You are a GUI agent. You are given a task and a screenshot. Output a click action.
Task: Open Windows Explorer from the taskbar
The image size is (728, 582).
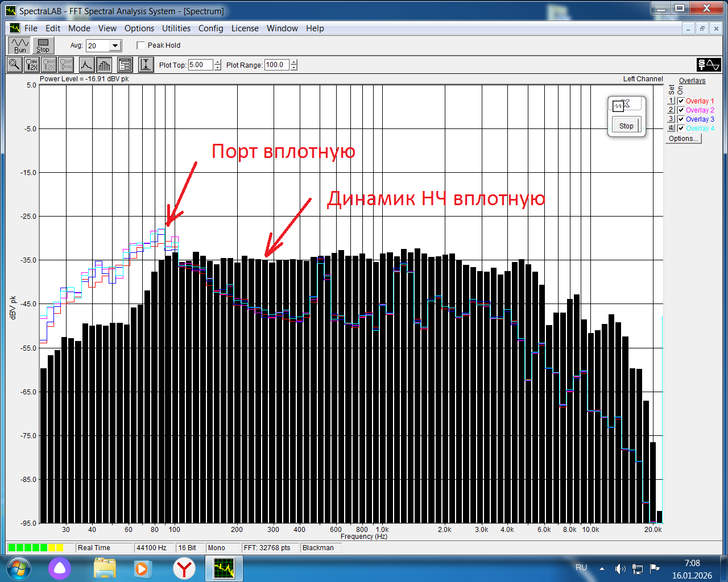pos(105,568)
